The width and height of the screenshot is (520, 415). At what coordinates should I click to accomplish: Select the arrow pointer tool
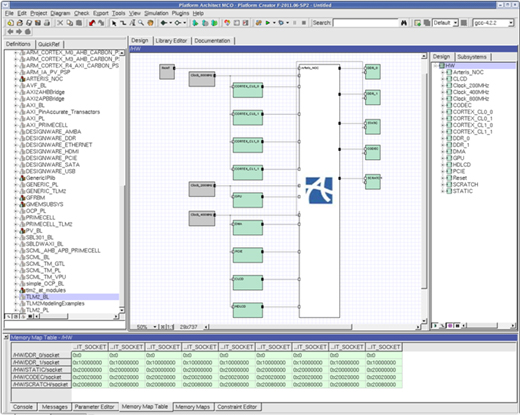(114, 23)
